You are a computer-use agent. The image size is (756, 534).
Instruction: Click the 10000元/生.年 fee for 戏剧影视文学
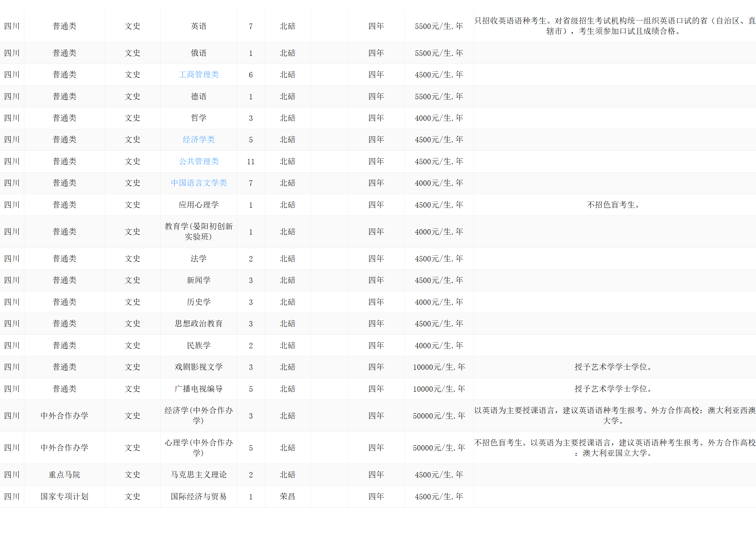pyautogui.click(x=439, y=367)
